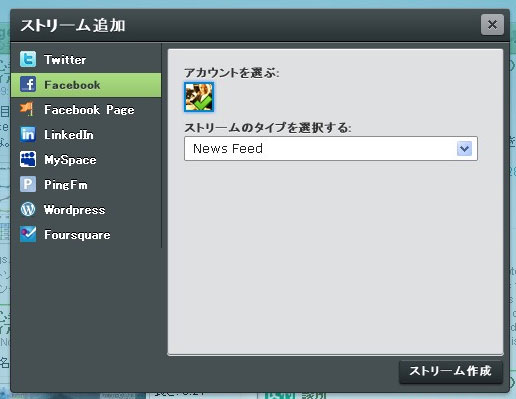Click the PingFm P icon
The height and width of the screenshot is (399, 516).
pyautogui.click(x=28, y=185)
